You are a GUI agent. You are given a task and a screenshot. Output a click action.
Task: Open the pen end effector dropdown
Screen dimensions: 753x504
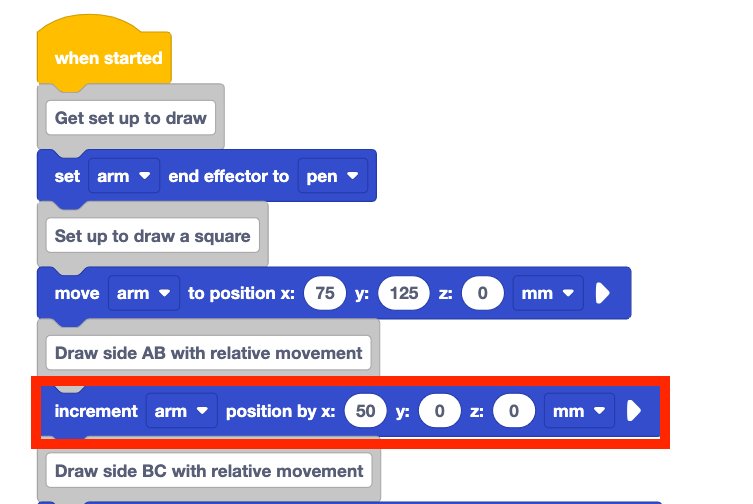pos(333,176)
